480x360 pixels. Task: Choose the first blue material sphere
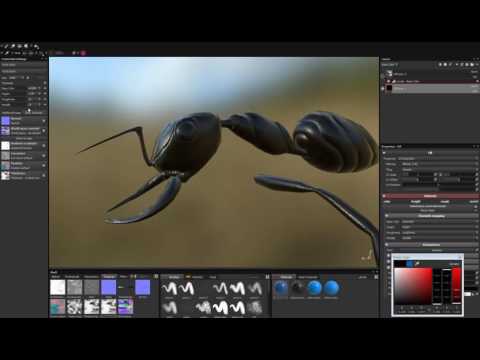click(281, 288)
